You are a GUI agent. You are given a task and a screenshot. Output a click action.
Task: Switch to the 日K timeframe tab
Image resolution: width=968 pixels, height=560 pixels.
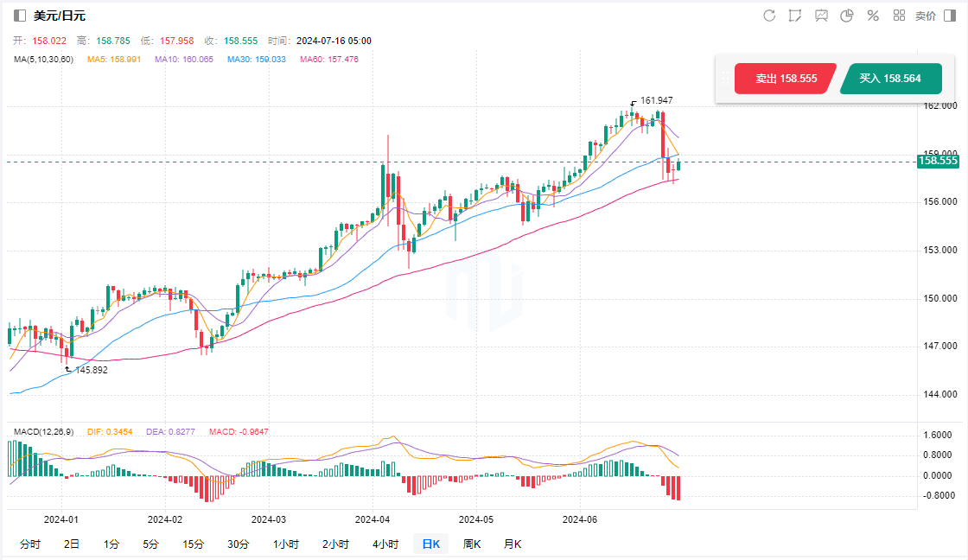(x=430, y=544)
